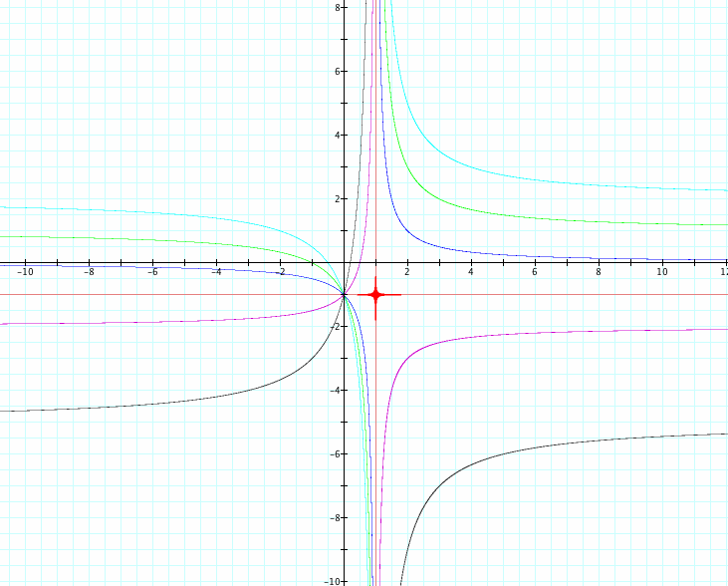Select the x-axis label 4

point(471,272)
